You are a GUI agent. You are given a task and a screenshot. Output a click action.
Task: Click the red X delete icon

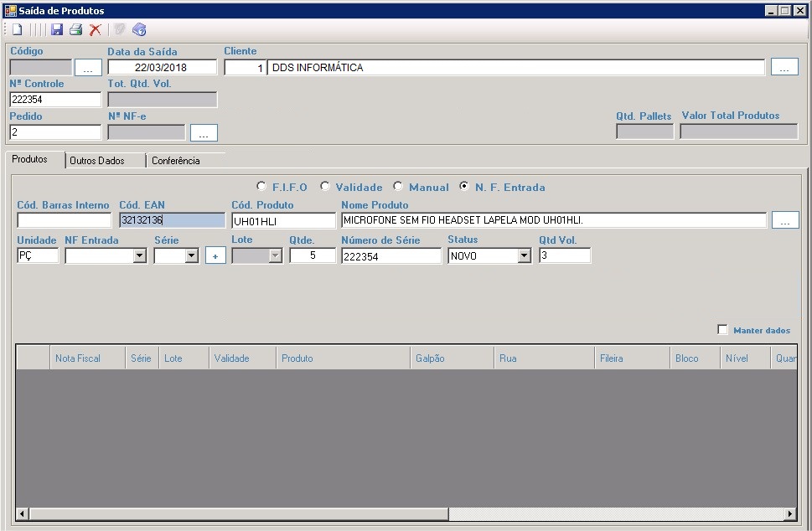(95, 30)
